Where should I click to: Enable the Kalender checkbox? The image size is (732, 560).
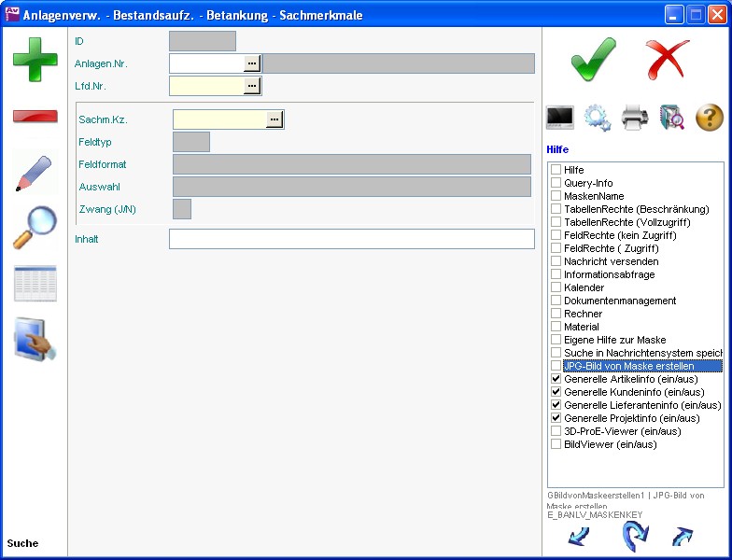pyautogui.click(x=556, y=287)
